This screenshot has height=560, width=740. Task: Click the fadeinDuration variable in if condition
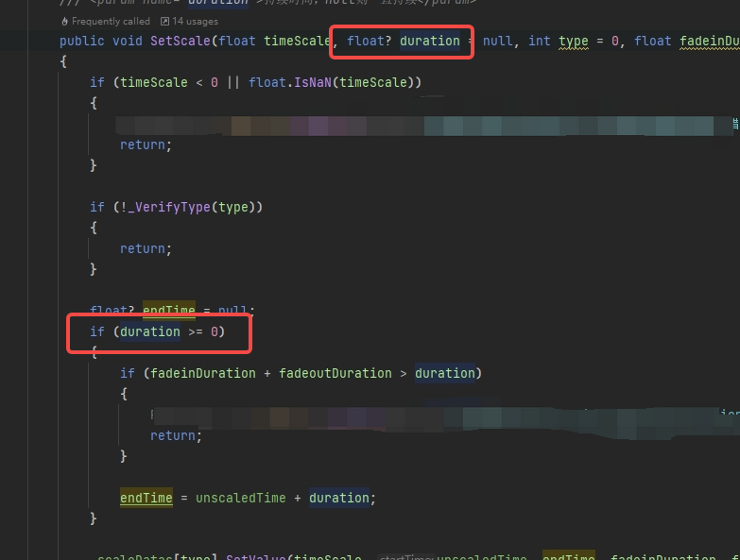[x=203, y=373]
